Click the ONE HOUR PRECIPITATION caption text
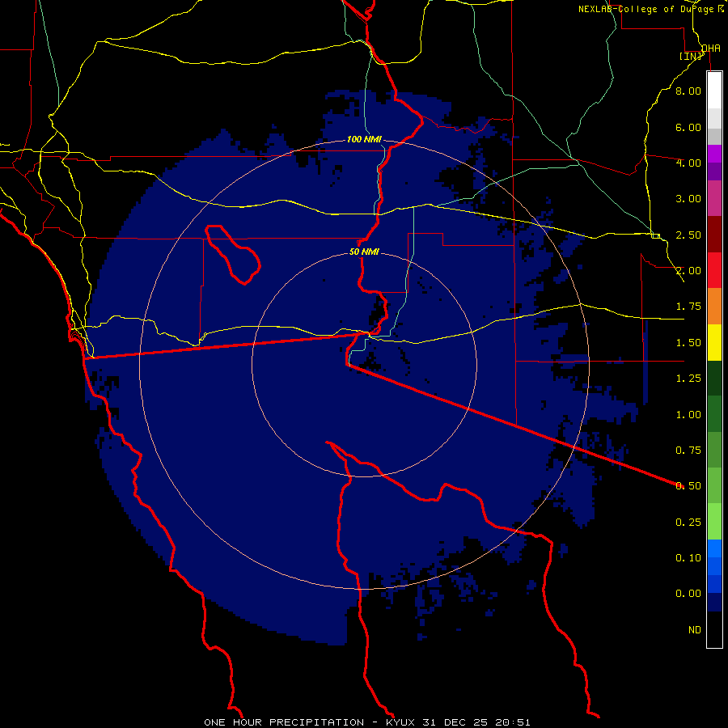 tap(284, 722)
